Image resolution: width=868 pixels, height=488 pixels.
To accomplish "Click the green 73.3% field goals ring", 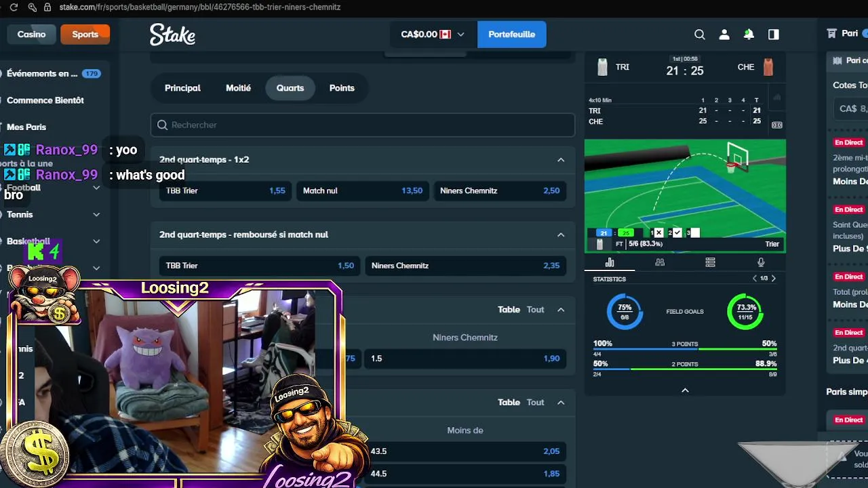I will click(x=745, y=311).
